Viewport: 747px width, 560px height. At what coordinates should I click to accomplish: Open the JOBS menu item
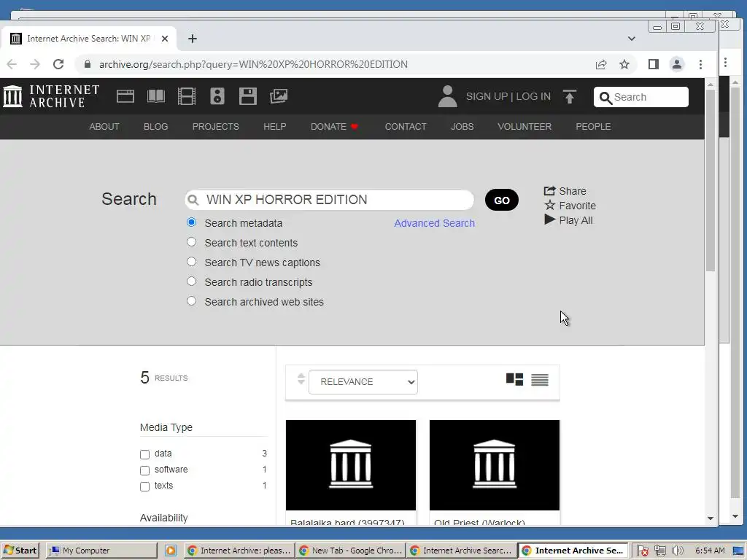point(462,127)
